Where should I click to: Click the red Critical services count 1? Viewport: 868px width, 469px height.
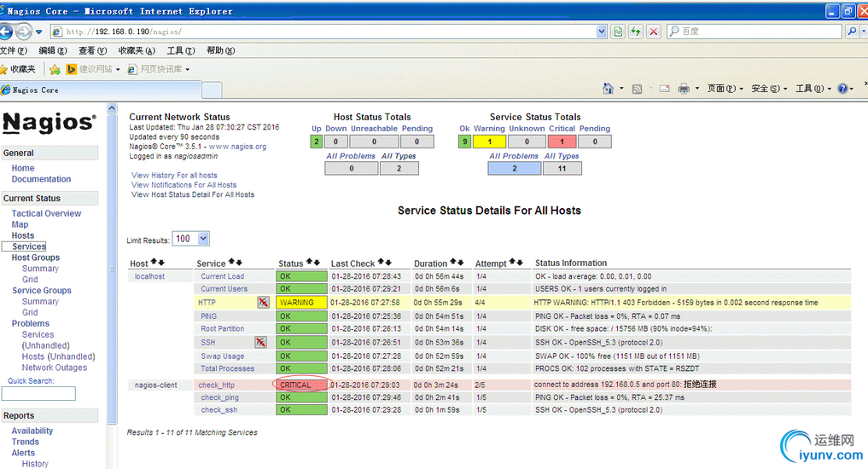coord(562,142)
